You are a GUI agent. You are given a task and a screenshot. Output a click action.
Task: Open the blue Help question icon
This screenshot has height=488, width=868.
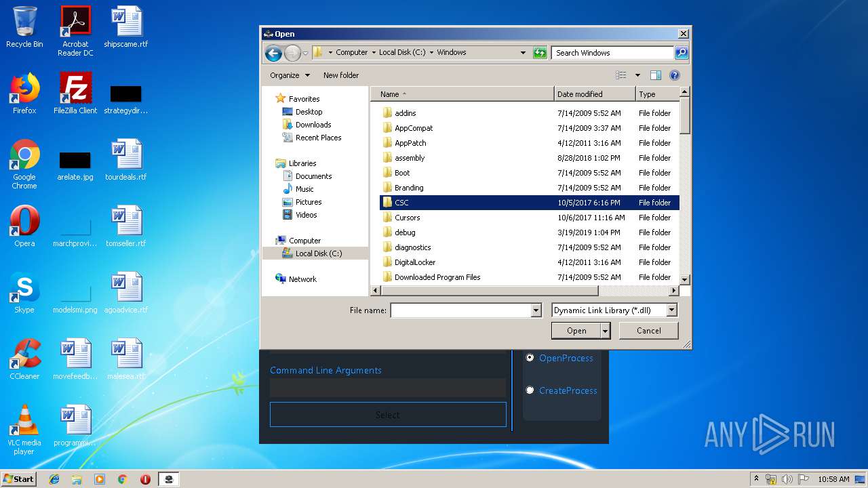(675, 75)
